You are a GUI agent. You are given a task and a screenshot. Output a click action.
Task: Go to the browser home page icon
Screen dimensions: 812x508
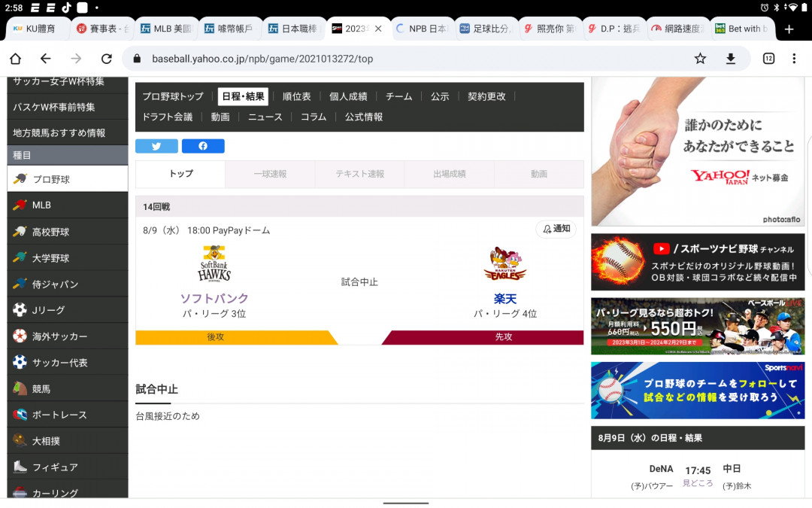click(x=16, y=59)
